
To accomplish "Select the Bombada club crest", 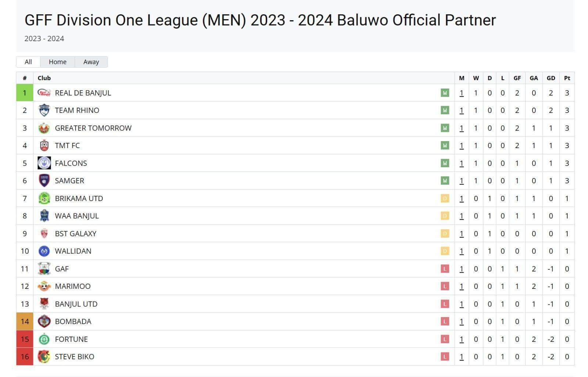I will click(x=44, y=321).
